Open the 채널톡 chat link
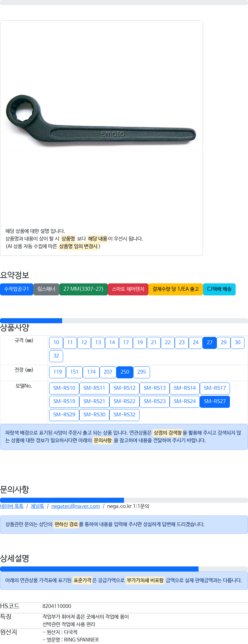This screenshot has width=248, height=644. pyautogui.click(x=37, y=506)
